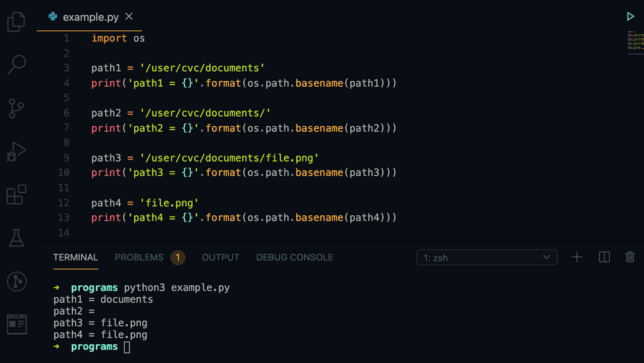Open the Extensions marketplace view

[x=16, y=195]
